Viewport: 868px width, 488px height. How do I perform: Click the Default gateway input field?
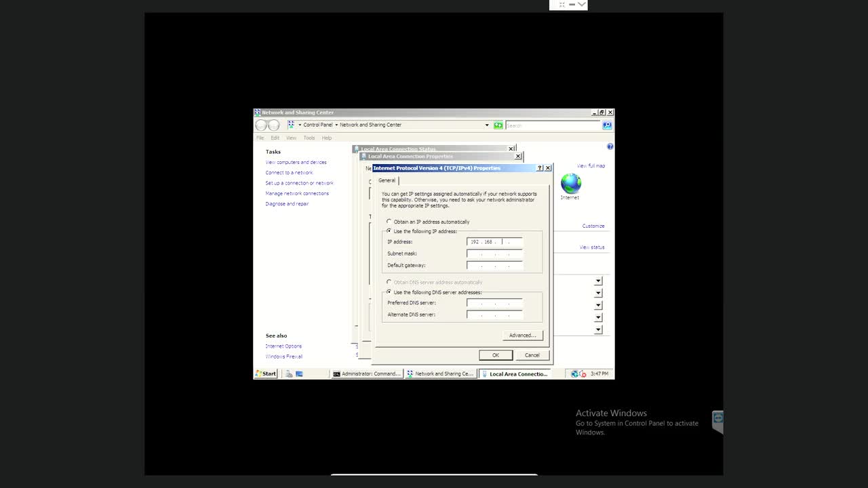click(x=494, y=265)
